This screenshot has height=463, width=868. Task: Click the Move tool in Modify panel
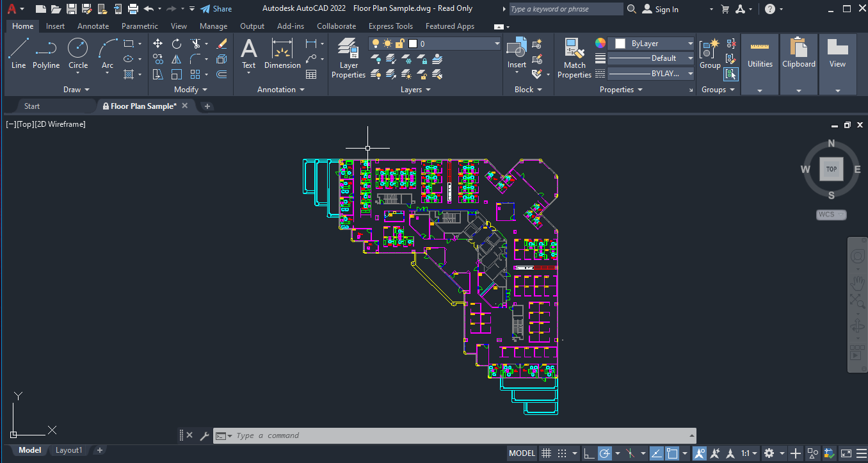pyautogui.click(x=158, y=44)
